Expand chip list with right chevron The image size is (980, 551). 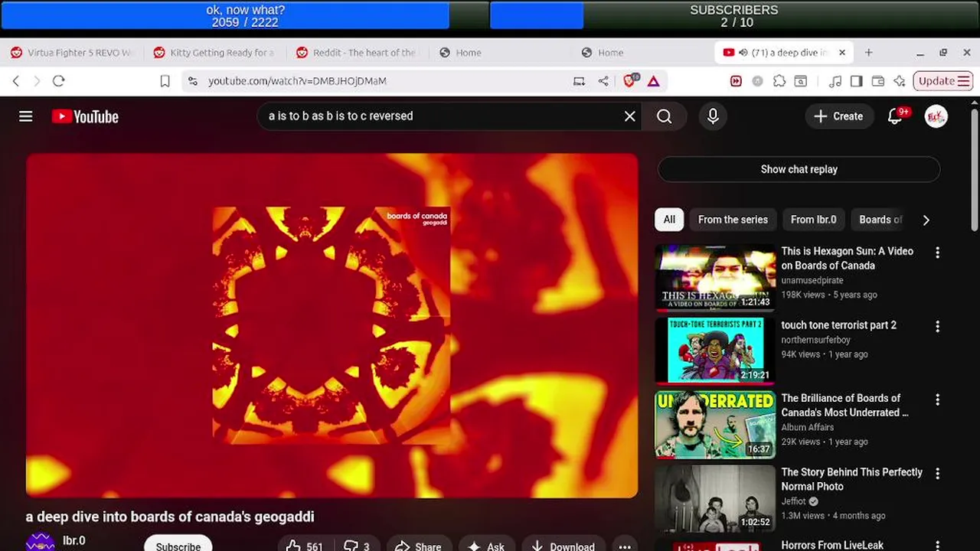tap(926, 220)
